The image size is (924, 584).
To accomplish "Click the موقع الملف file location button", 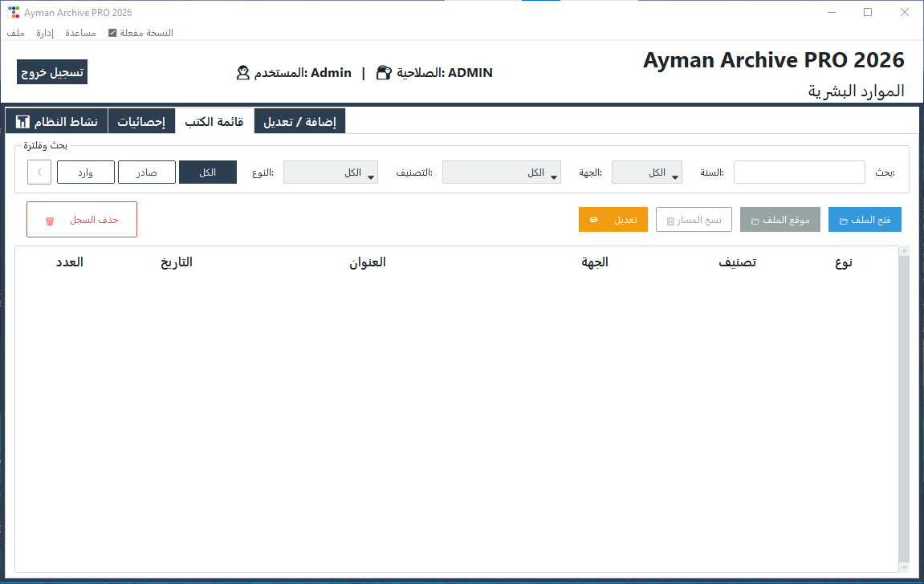I will (780, 220).
